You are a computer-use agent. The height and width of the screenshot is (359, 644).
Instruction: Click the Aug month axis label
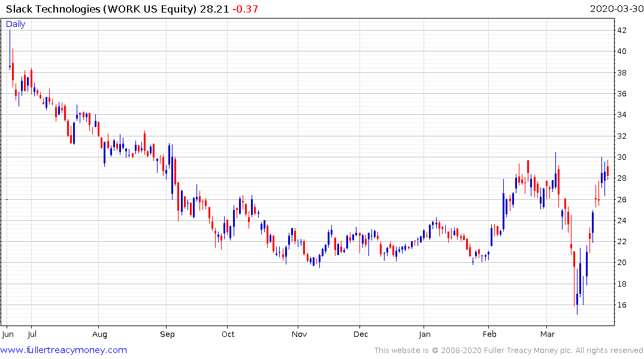99,334
